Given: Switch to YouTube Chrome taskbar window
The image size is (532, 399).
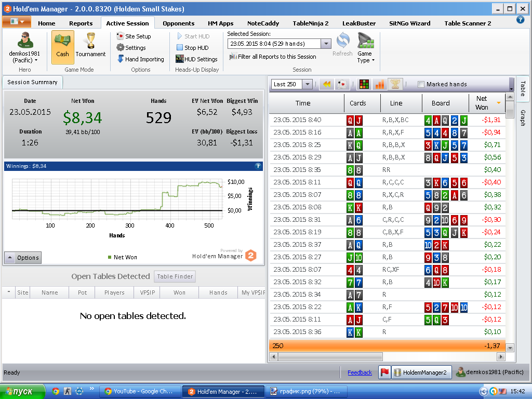Looking at the screenshot, I should click(x=139, y=391).
